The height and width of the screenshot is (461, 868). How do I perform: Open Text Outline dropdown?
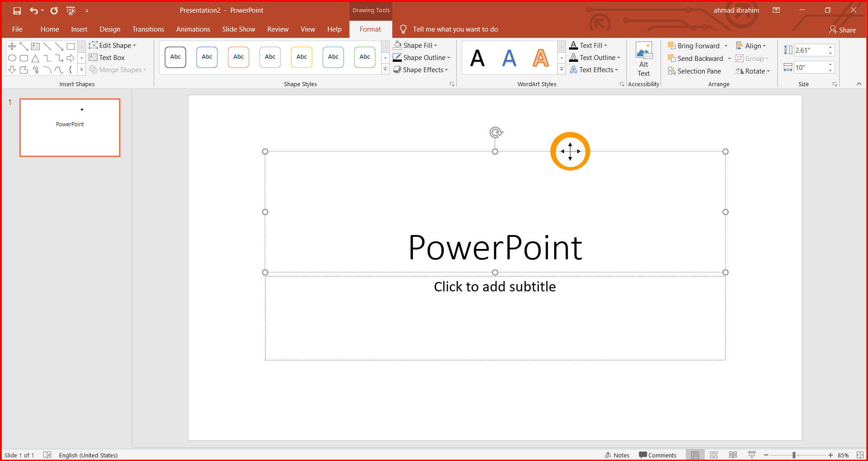click(595, 58)
